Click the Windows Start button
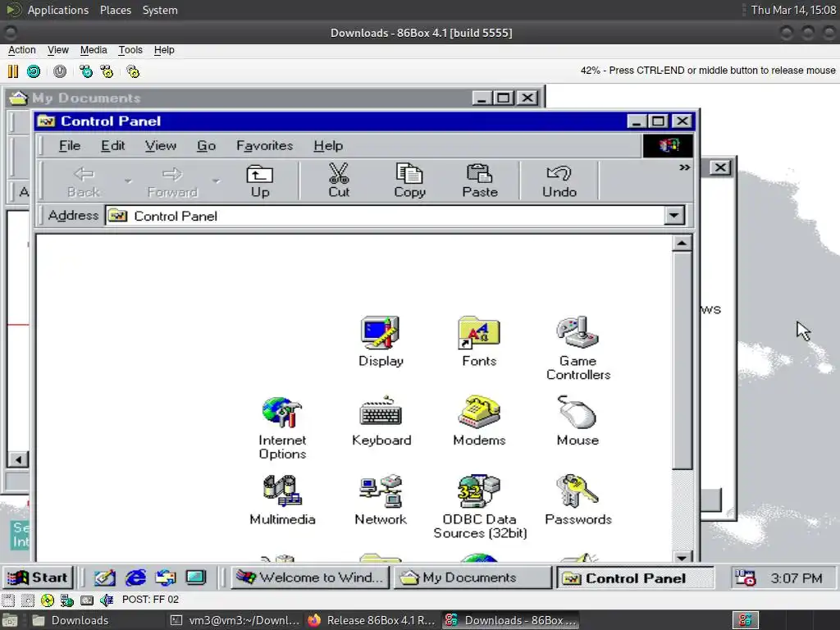Screen dimensions: 840x630 coord(38,577)
